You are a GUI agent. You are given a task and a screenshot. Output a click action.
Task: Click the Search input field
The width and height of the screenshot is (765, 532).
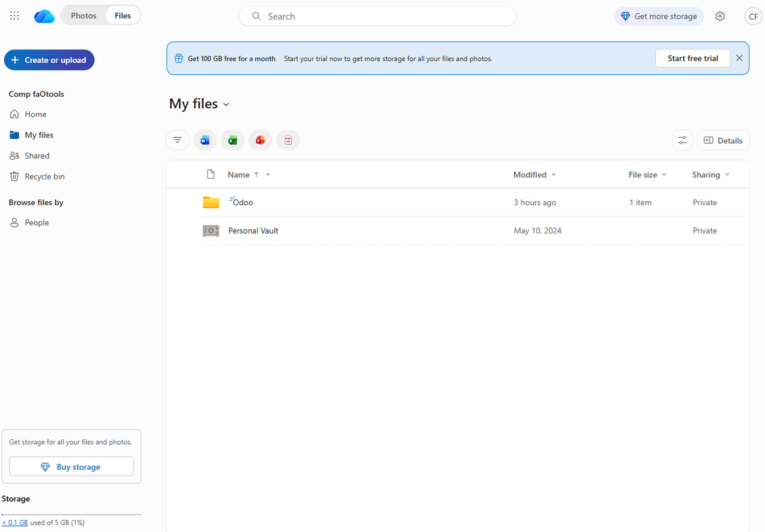(377, 16)
